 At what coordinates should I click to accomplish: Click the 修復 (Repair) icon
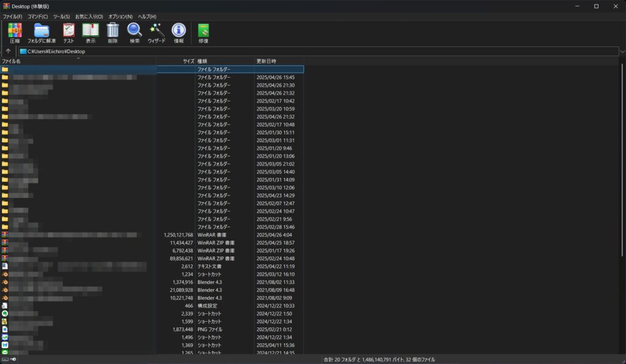coord(203,31)
